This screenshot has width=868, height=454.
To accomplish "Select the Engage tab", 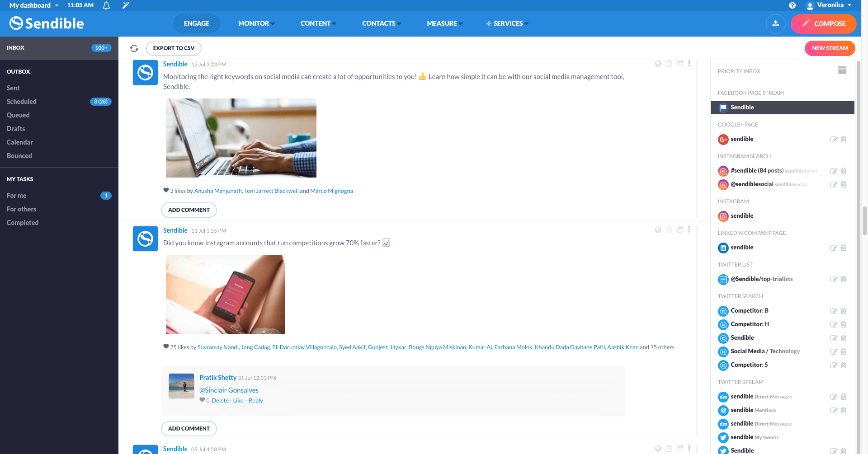I will tap(197, 23).
